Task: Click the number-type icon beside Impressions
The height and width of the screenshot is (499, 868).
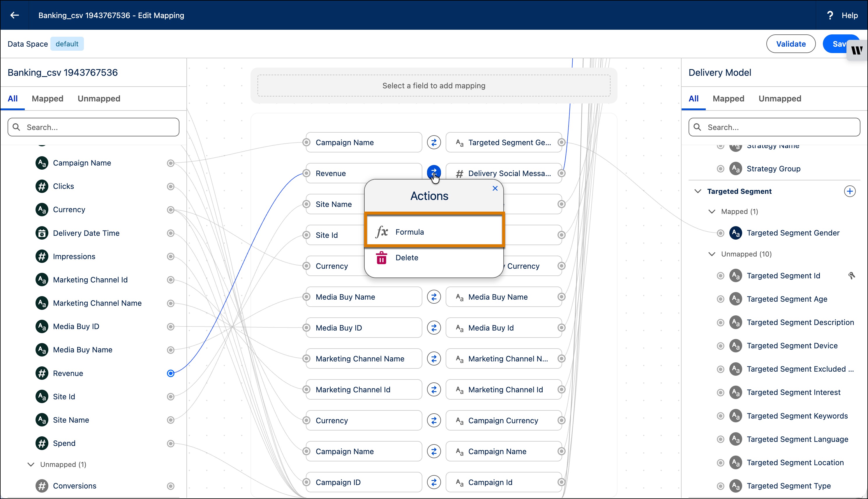Action: (x=42, y=256)
